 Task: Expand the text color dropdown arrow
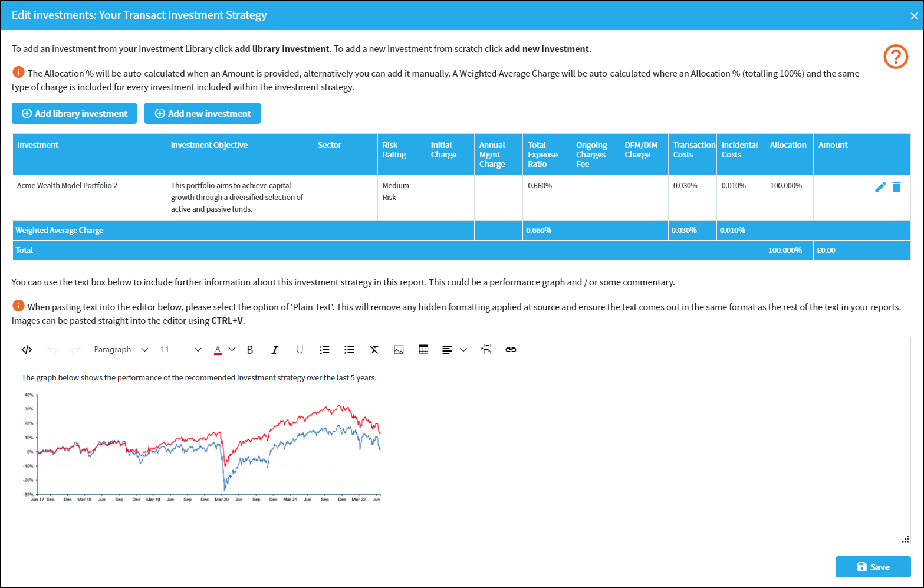click(x=232, y=350)
